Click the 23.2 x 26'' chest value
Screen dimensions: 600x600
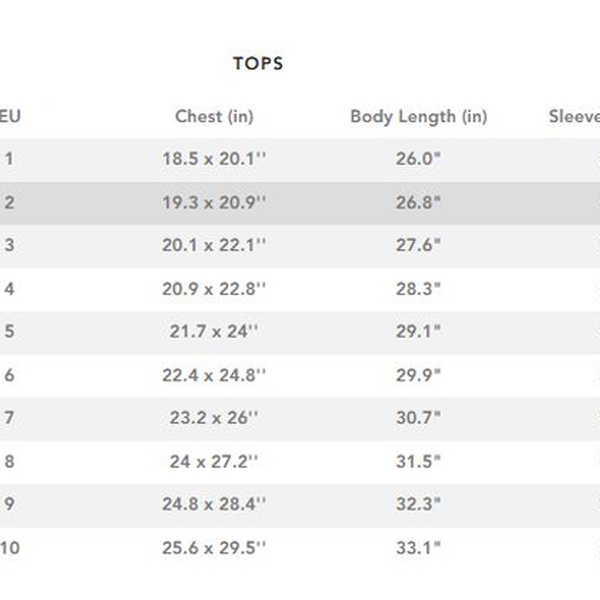click(x=214, y=419)
